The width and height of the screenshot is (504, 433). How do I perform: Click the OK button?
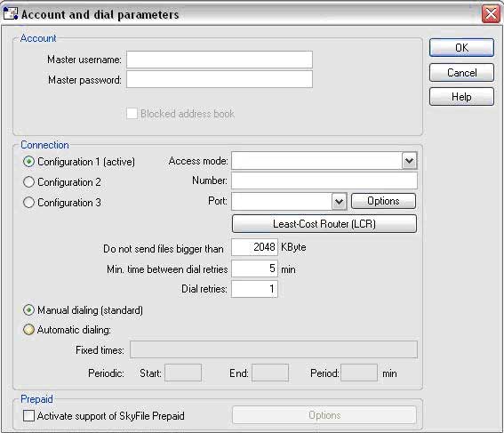461,48
